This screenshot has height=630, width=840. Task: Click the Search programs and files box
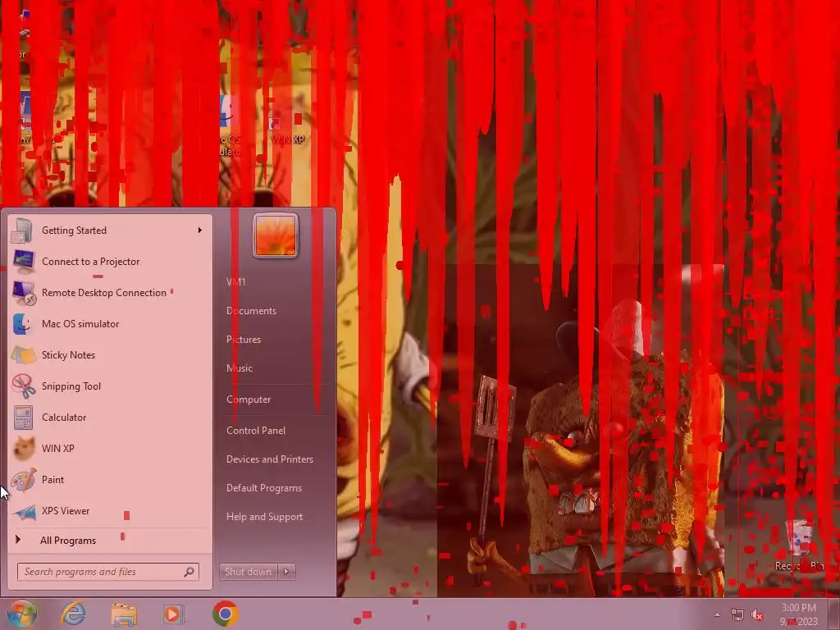point(108,572)
